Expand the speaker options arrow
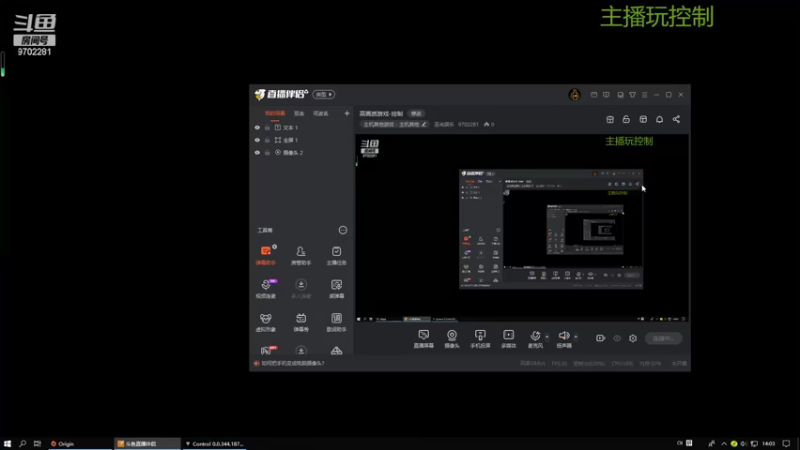 pos(576,337)
